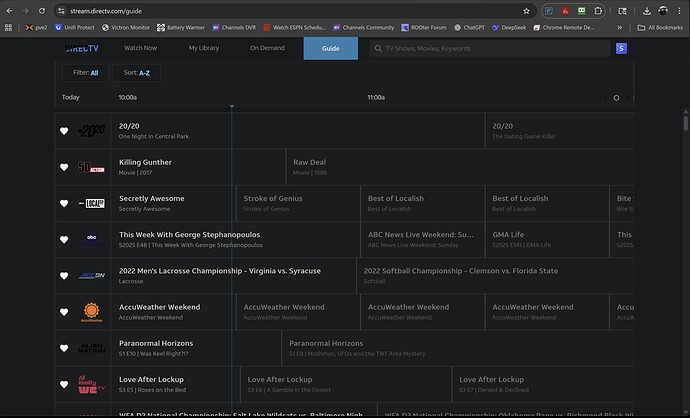
Task: Favorite the AccuWeather channel with heart
Action: pyautogui.click(x=64, y=312)
